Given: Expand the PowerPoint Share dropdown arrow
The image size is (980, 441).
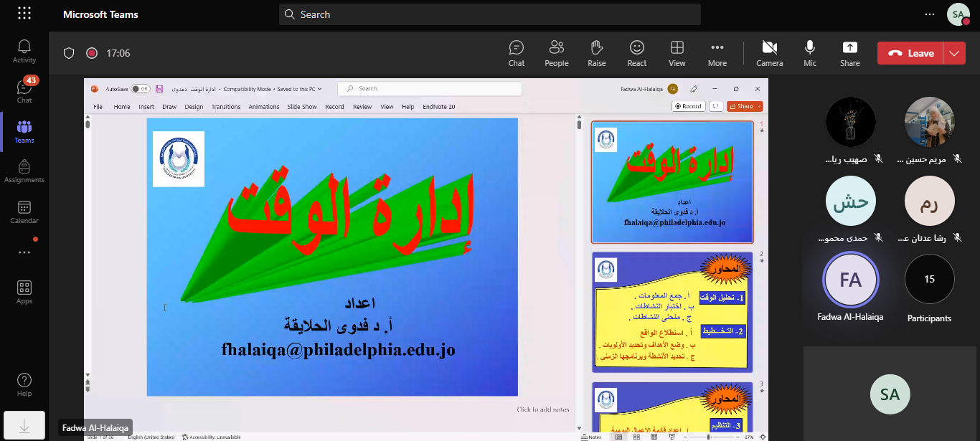Looking at the screenshot, I should [x=759, y=106].
